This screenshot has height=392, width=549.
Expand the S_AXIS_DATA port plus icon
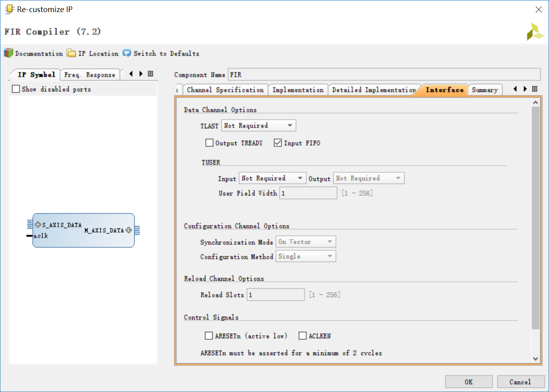(38, 225)
